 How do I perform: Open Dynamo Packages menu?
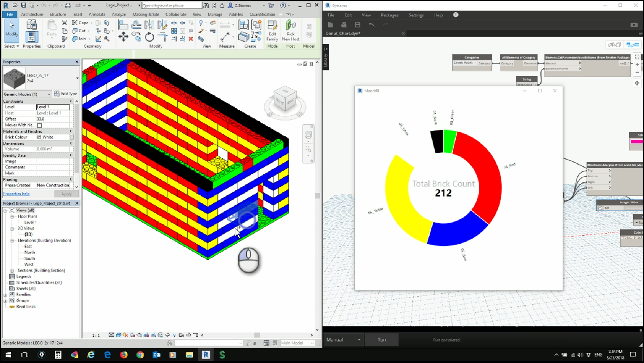coord(389,15)
